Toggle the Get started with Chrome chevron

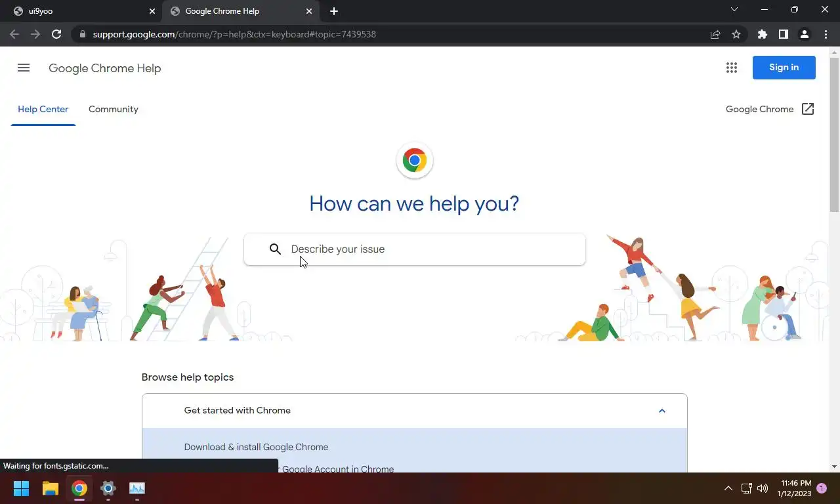coord(661,411)
